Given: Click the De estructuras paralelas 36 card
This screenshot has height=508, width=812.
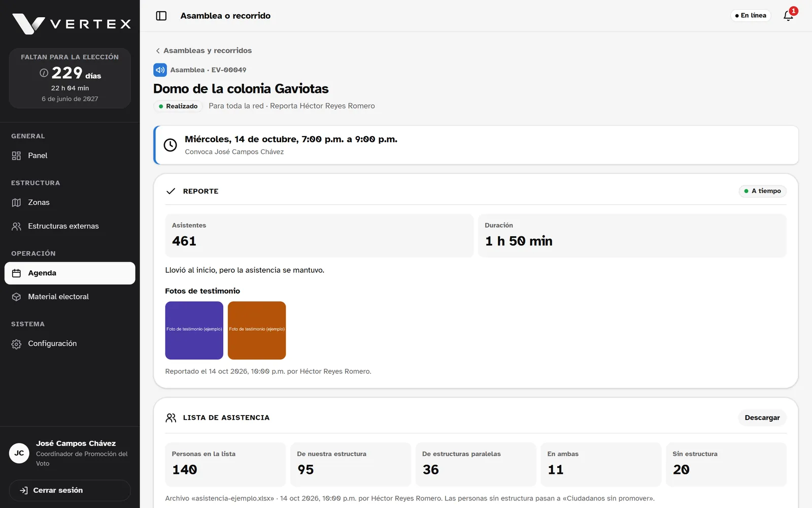Looking at the screenshot, I should [476, 465].
